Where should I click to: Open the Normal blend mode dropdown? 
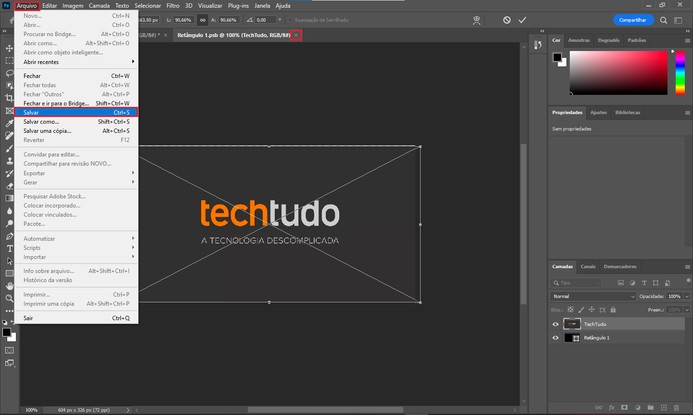pyautogui.click(x=593, y=296)
